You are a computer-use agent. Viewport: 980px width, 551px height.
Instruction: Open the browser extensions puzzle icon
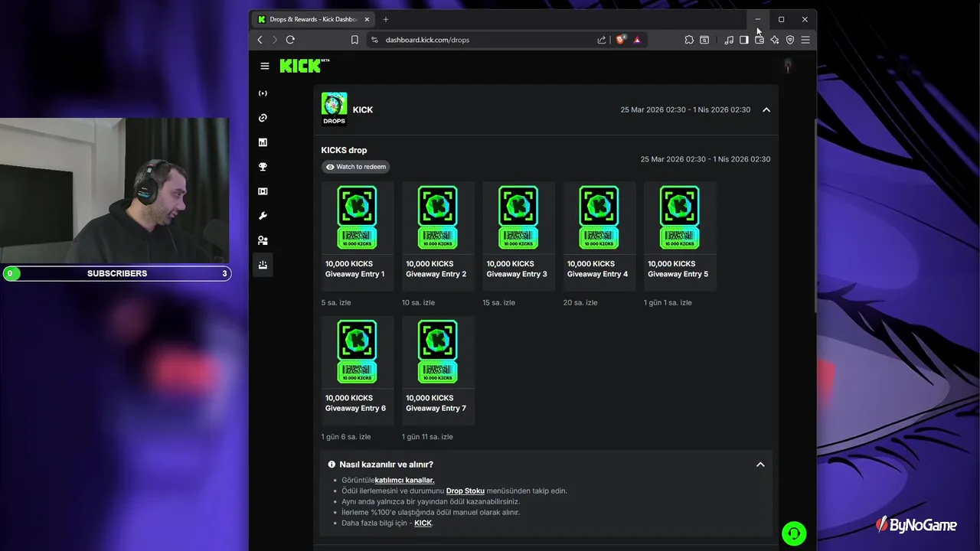click(689, 40)
